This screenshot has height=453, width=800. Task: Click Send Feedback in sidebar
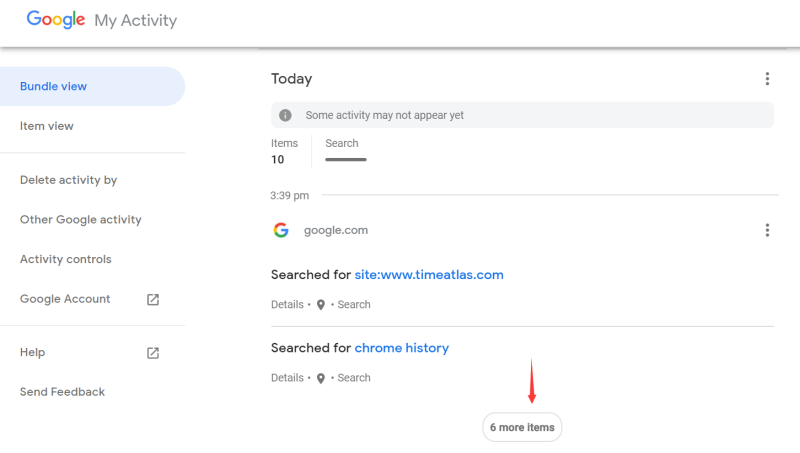pos(62,392)
